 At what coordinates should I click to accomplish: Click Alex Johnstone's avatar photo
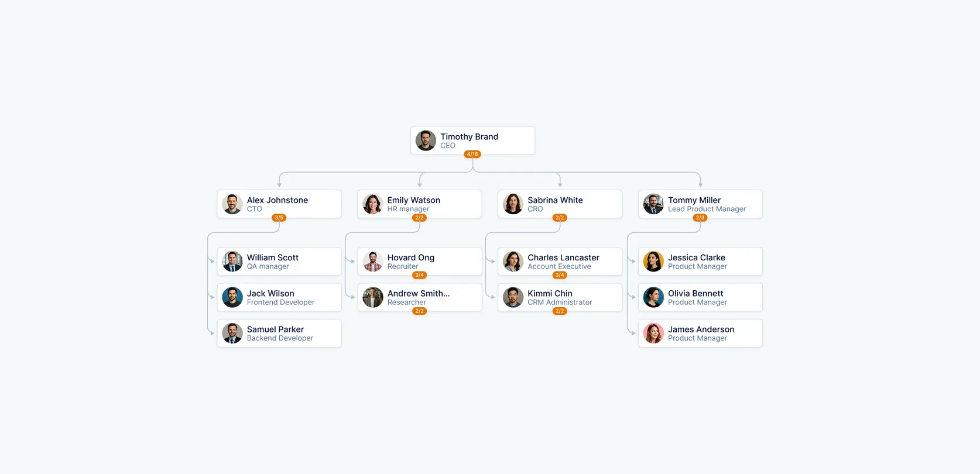click(232, 204)
